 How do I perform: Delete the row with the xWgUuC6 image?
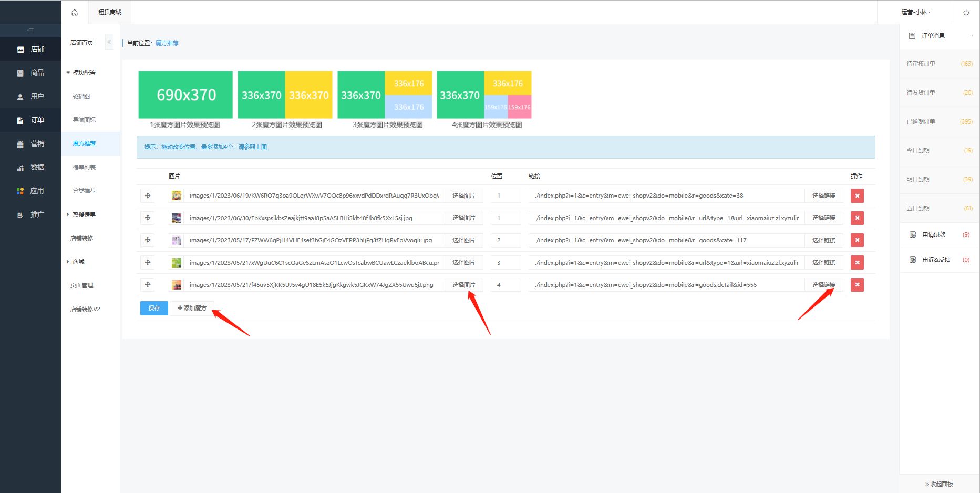857,262
